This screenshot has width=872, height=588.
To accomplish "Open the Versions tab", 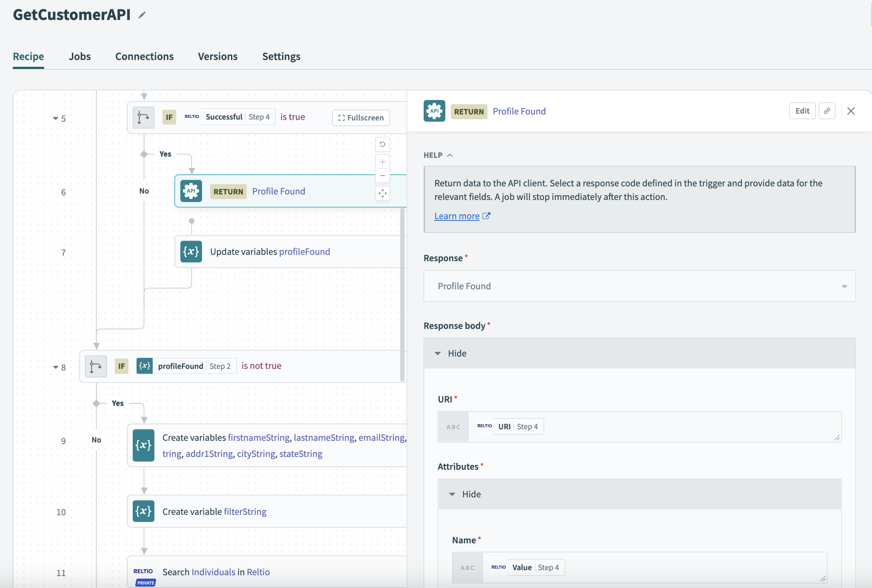I will [217, 57].
